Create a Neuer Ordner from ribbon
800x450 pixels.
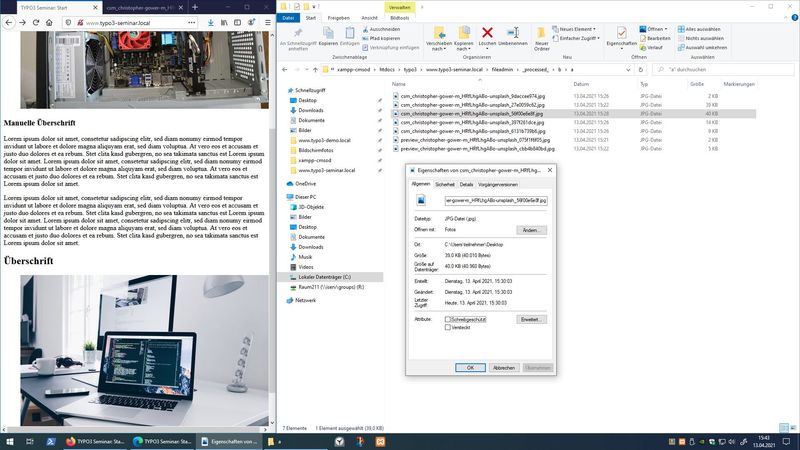[x=542, y=36]
